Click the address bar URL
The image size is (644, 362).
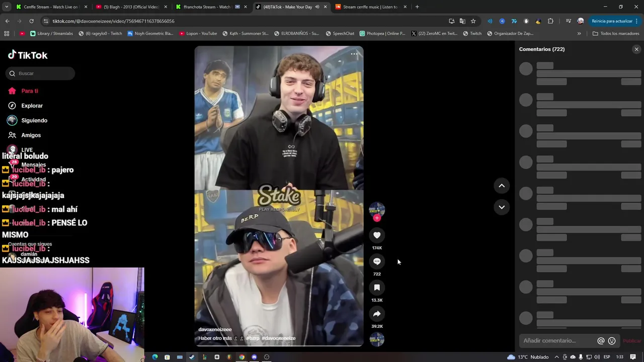[x=113, y=21]
